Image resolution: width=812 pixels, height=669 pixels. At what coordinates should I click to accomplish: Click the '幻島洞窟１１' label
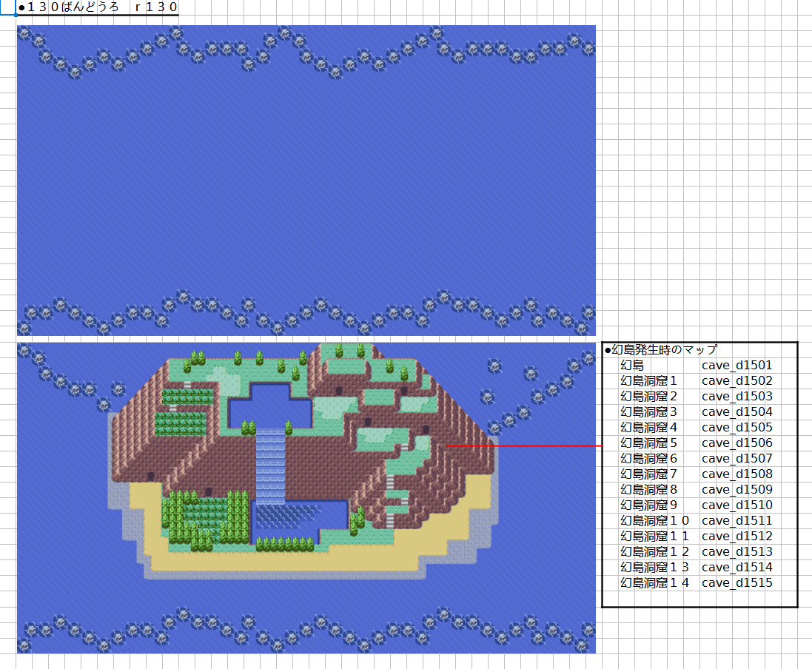pos(654,536)
